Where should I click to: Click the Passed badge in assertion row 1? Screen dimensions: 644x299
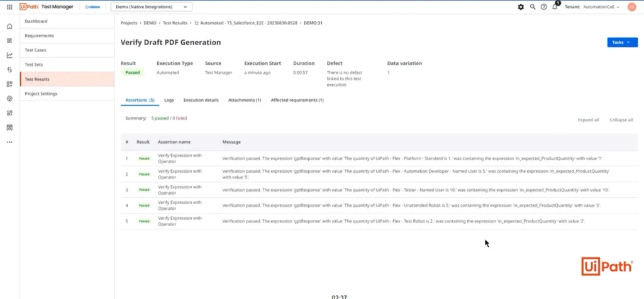[144, 158]
